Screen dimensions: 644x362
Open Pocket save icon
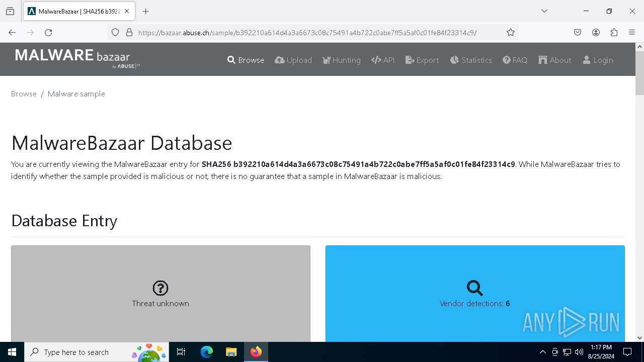(578, 32)
